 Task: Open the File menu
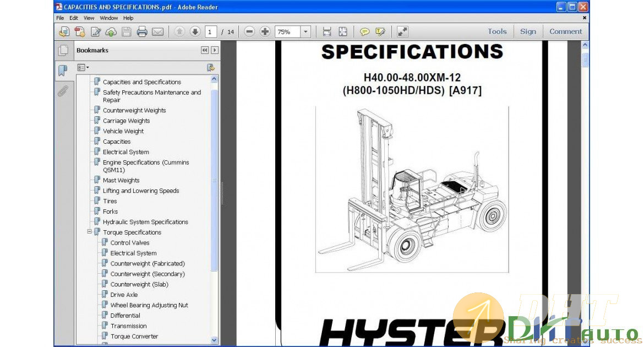coord(61,18)
